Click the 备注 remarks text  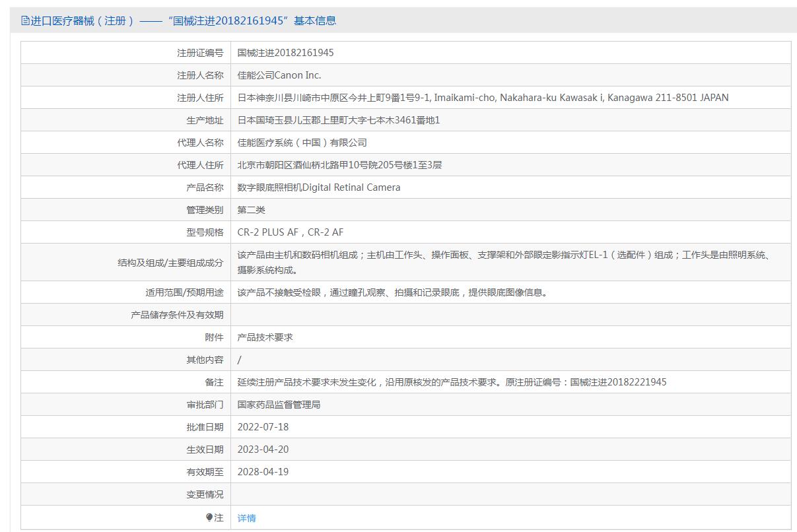[x=452, y=382]
